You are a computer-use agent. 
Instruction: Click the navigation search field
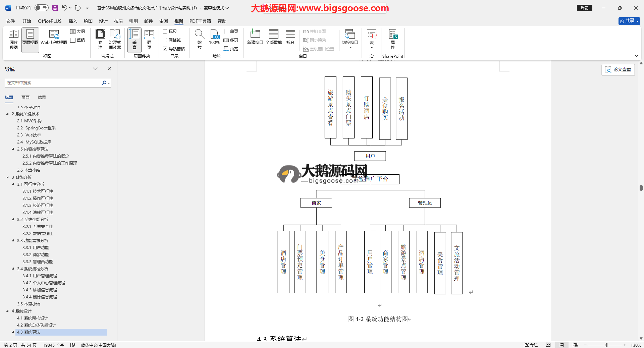53,83
